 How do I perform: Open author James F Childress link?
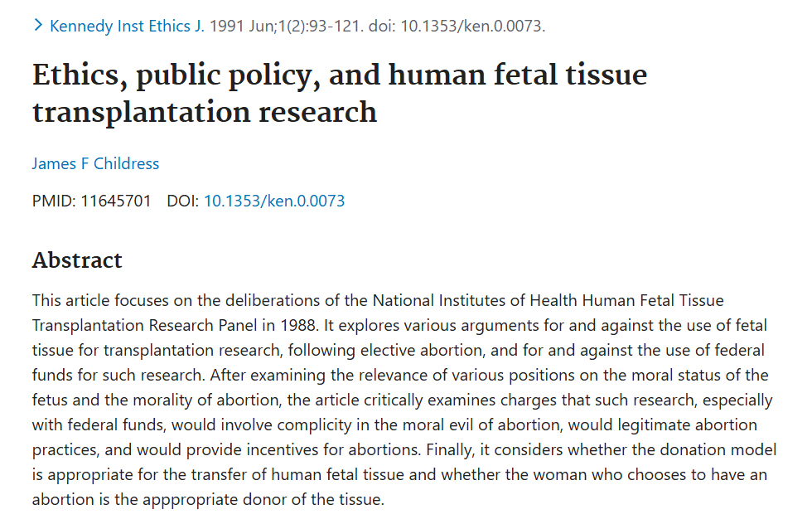point(95,164)
